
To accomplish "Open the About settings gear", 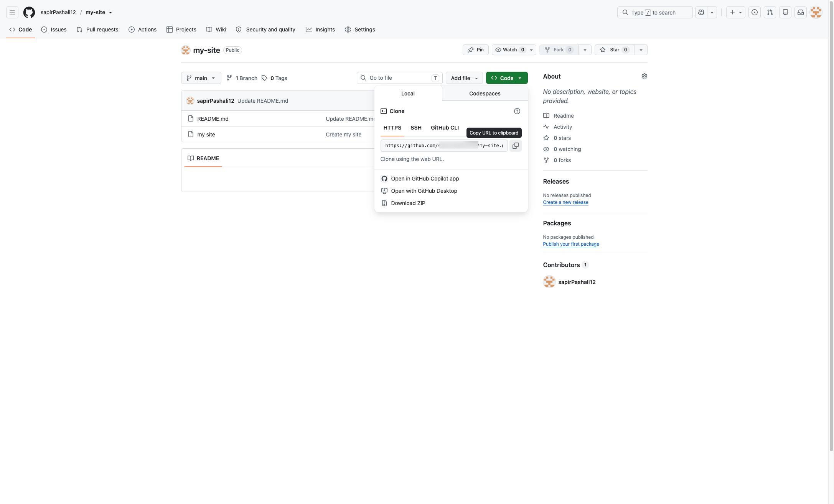I will pyautogui.click(x=644, y=76).
